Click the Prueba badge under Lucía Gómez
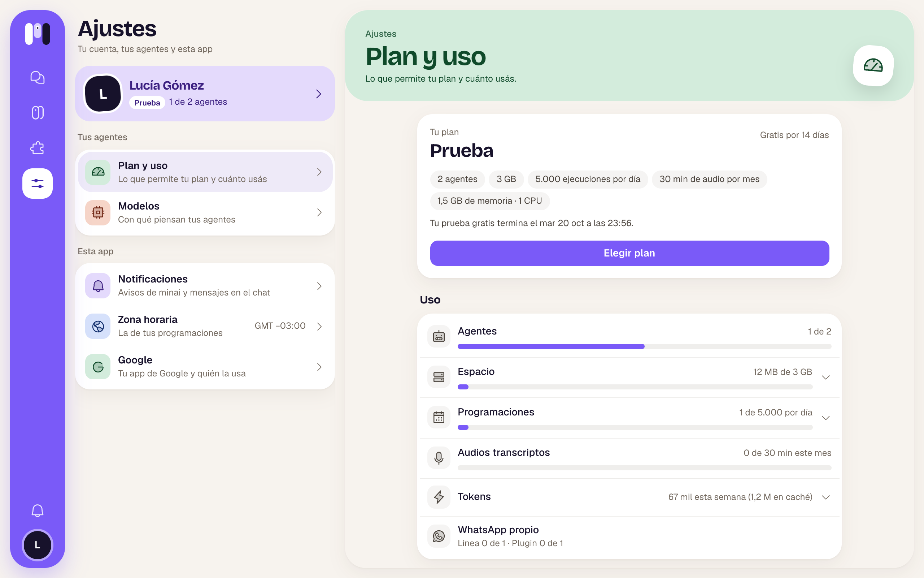The height and width of the screenshot is (578, 924). [x=147, y=103]
